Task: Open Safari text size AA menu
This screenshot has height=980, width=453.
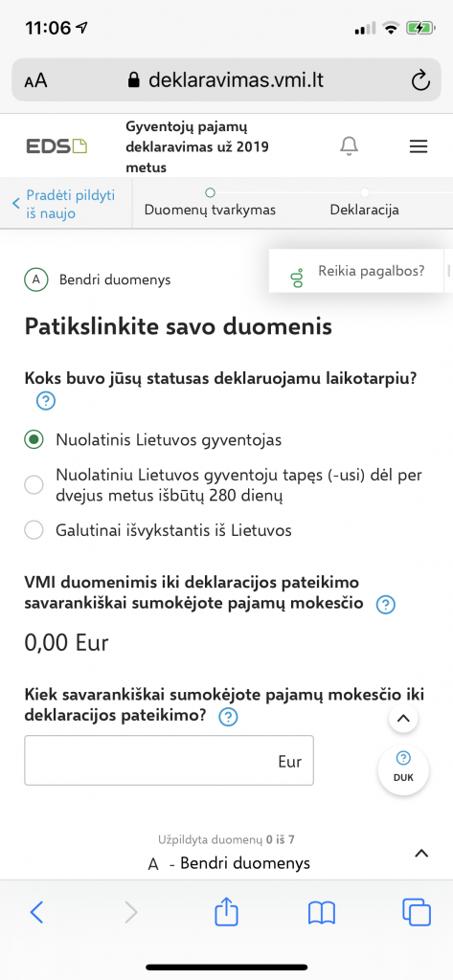Action: click(x=35, y=80)
